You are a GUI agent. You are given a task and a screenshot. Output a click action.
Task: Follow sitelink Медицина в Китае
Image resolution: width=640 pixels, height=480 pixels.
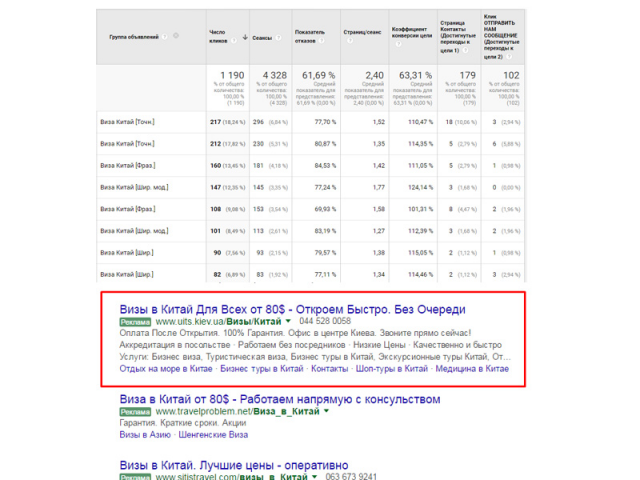pyautogui.click(x=472, y=369)
